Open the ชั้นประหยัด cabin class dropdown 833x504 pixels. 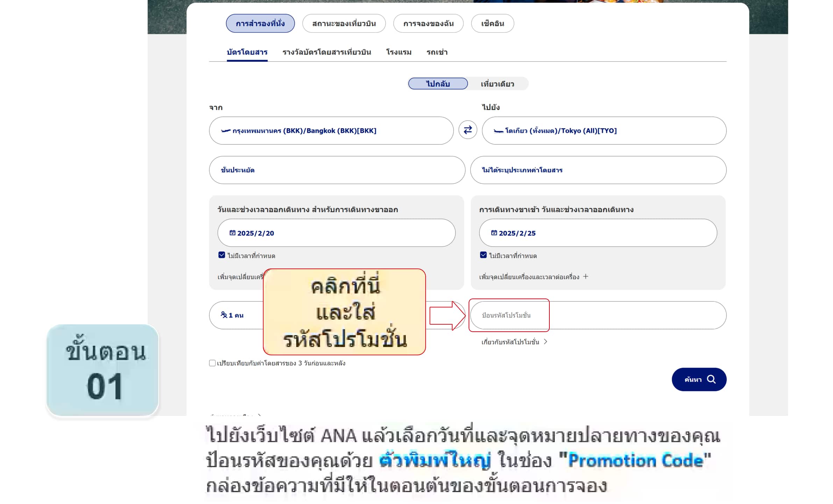tap(337, 170)
